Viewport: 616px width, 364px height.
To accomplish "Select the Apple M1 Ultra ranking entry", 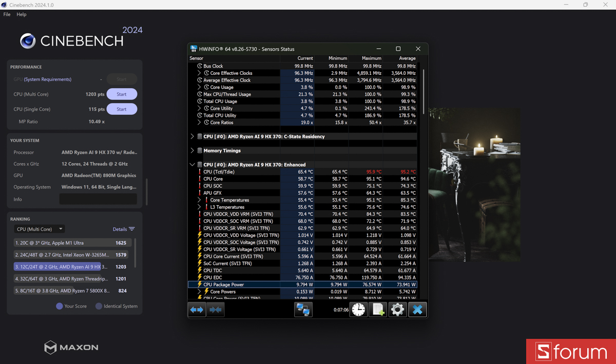I will 72,243.
